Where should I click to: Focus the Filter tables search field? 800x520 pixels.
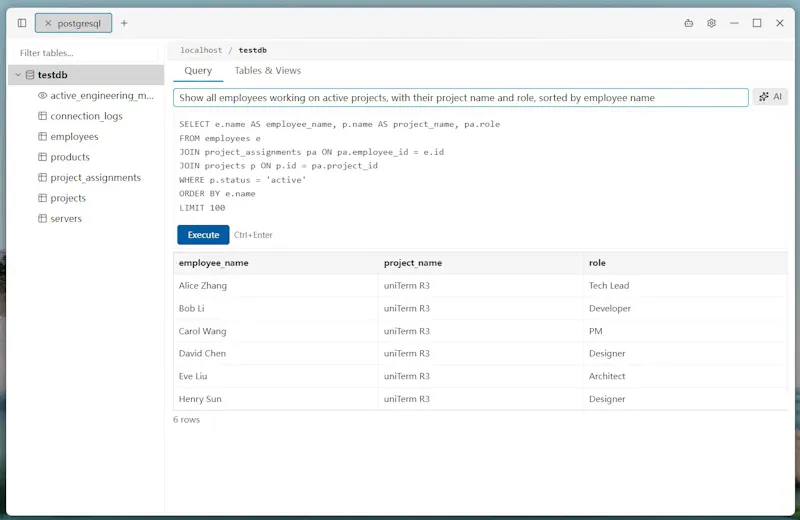tap(87, 53)
